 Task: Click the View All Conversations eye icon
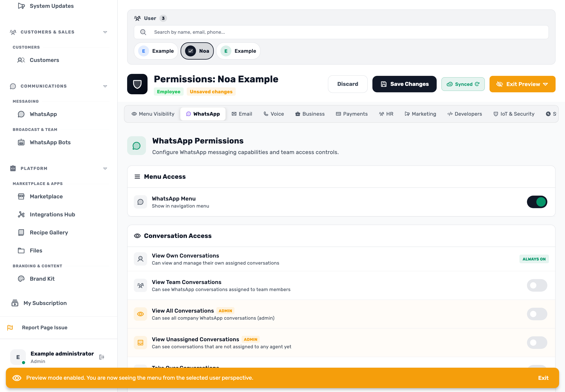(x=140, y=314)
